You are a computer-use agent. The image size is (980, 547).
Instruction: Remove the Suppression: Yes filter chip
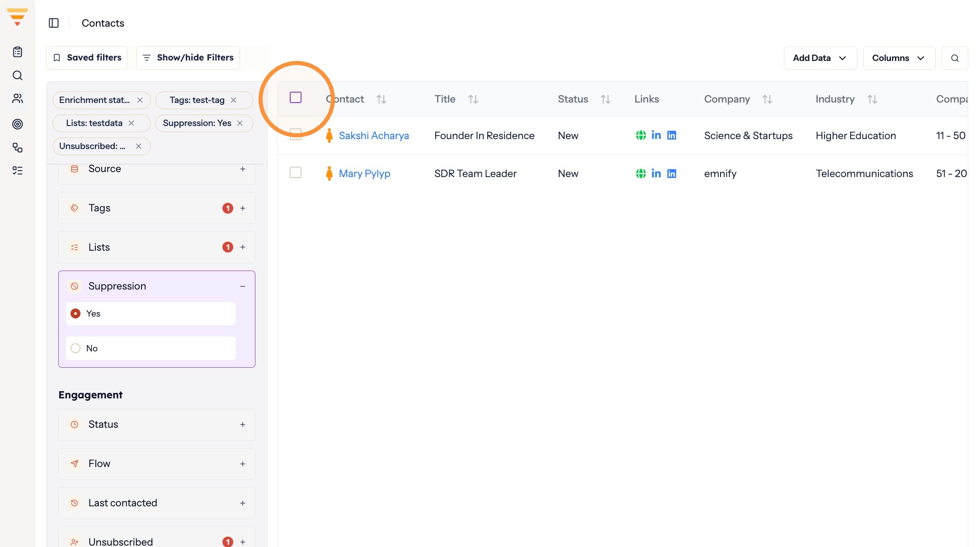click(x=240, y=123)
